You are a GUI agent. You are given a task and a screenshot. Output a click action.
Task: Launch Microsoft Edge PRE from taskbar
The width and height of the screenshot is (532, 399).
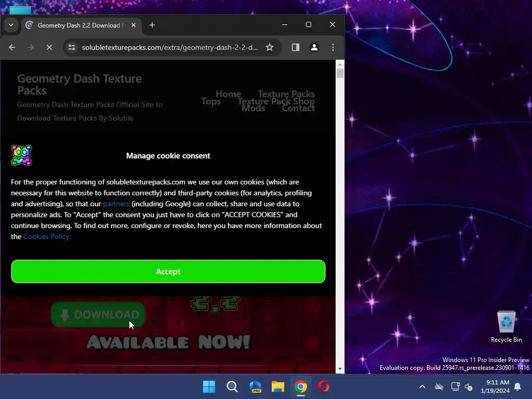(x=255, y=387)
